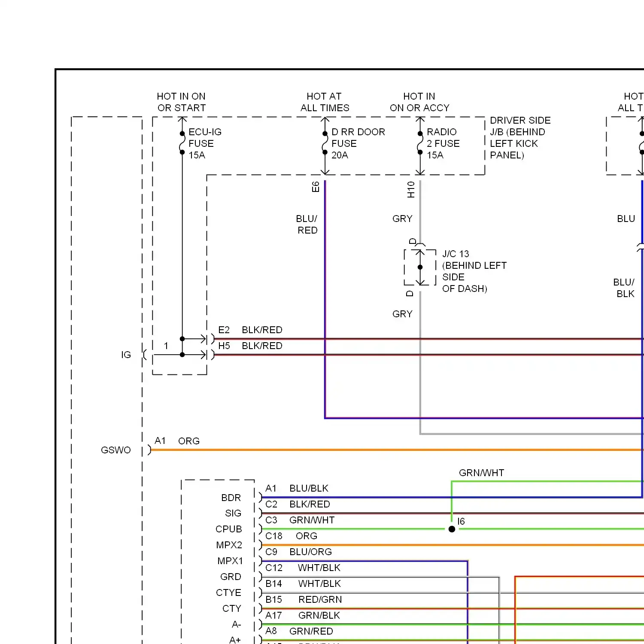Click the "C18" pin label
The width and height of the screenshot is (644, 644).
point(274,536)
